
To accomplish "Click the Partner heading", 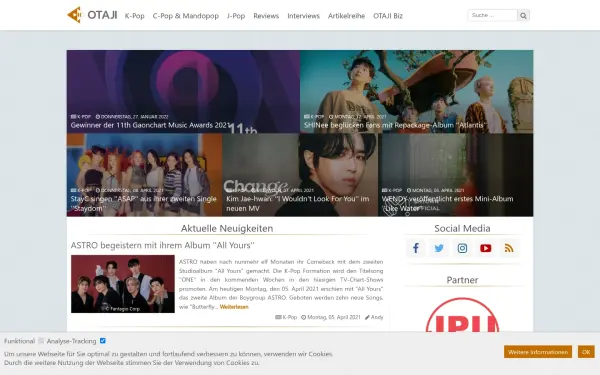I will (462, 280).
